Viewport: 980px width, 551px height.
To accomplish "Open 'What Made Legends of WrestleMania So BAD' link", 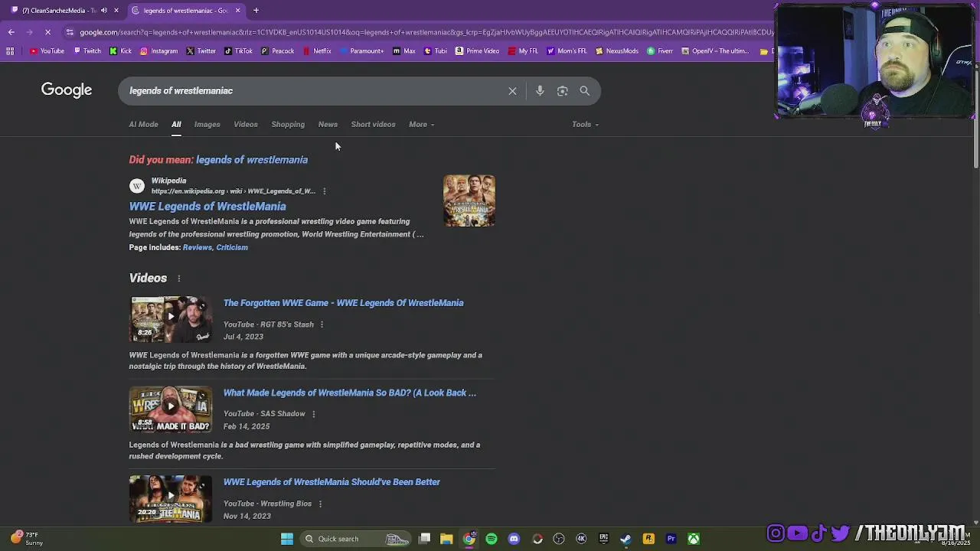I will click(349, 393).
